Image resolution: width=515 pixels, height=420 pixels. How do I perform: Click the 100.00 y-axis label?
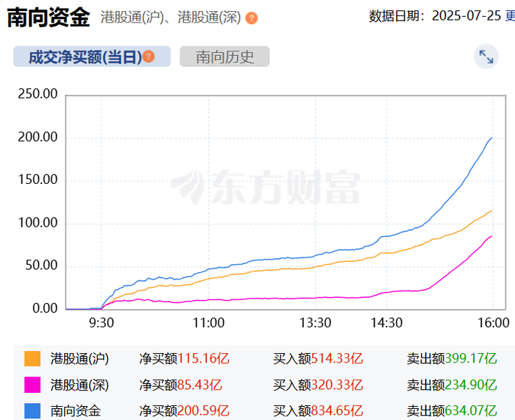pyautogui.click(x=38, y=223)
